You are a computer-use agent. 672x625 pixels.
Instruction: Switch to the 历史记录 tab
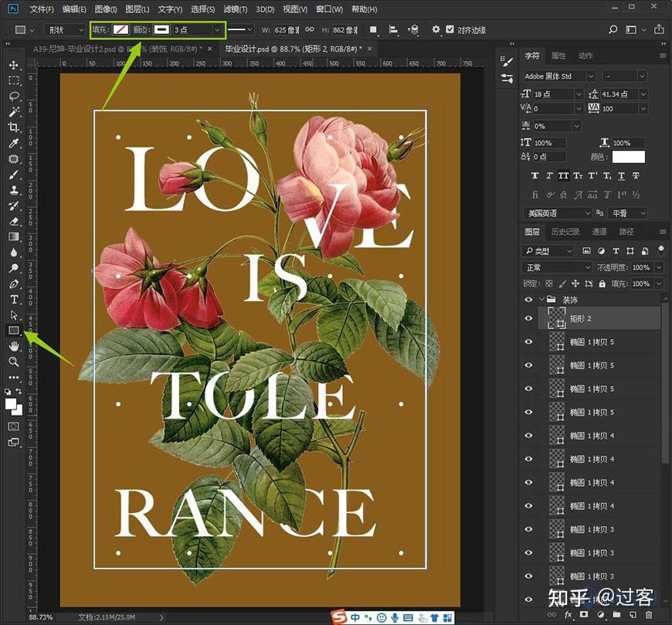(565, 232)
